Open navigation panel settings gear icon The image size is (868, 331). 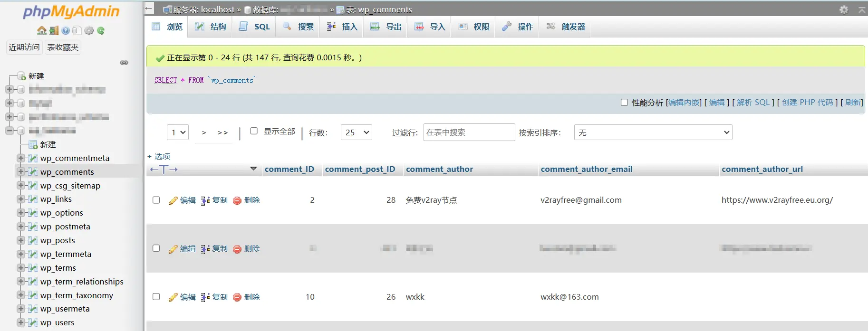pyautogui.click(x=89, y=30)
